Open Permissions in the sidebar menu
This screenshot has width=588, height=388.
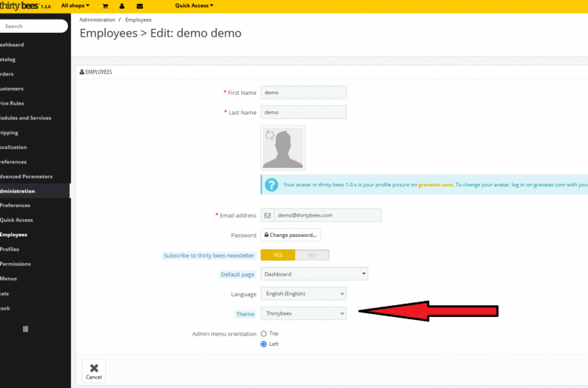(15, 264)
